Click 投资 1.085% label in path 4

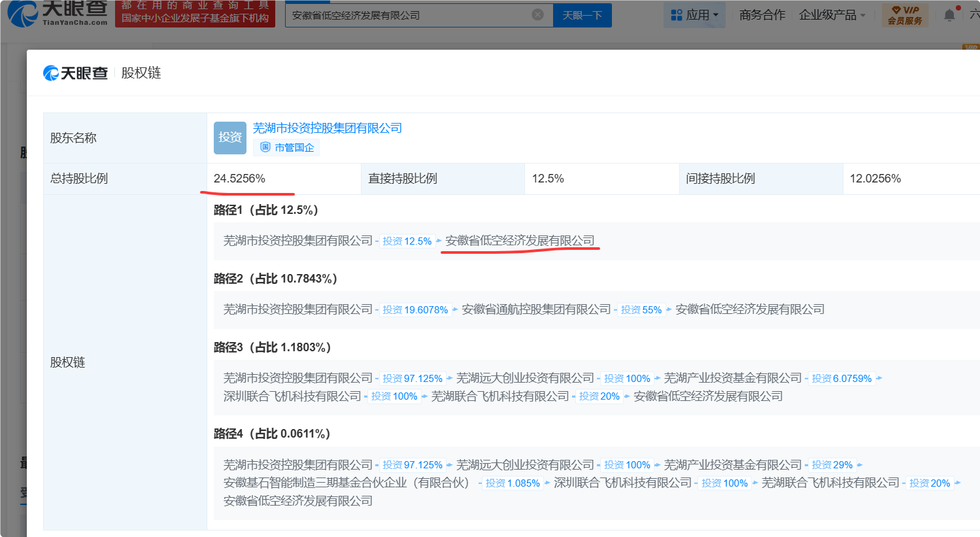pos(513,483)
